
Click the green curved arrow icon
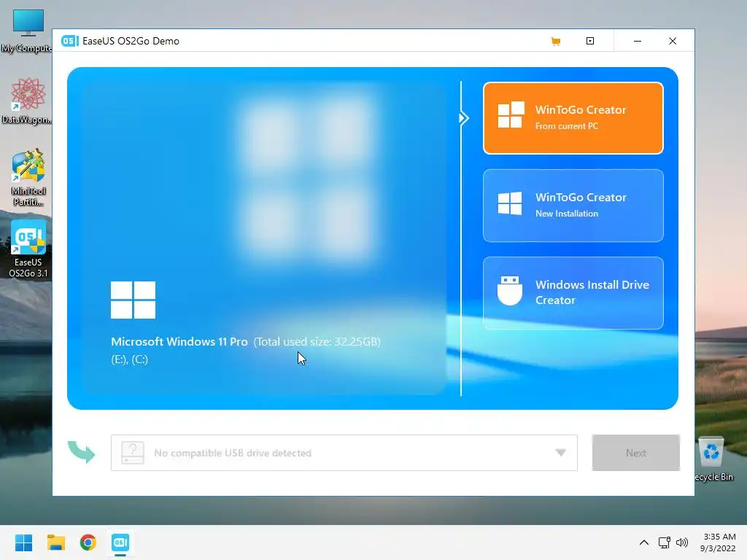82,452
